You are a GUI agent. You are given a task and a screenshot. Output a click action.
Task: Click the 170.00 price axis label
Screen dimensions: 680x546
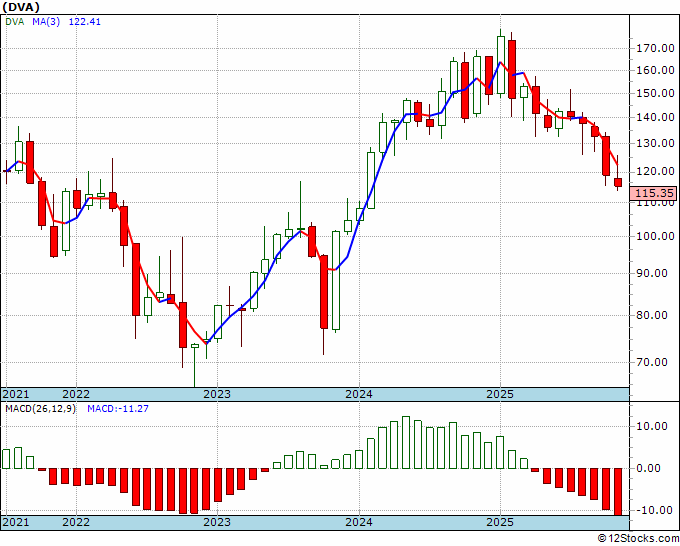(x=655, y=48)
